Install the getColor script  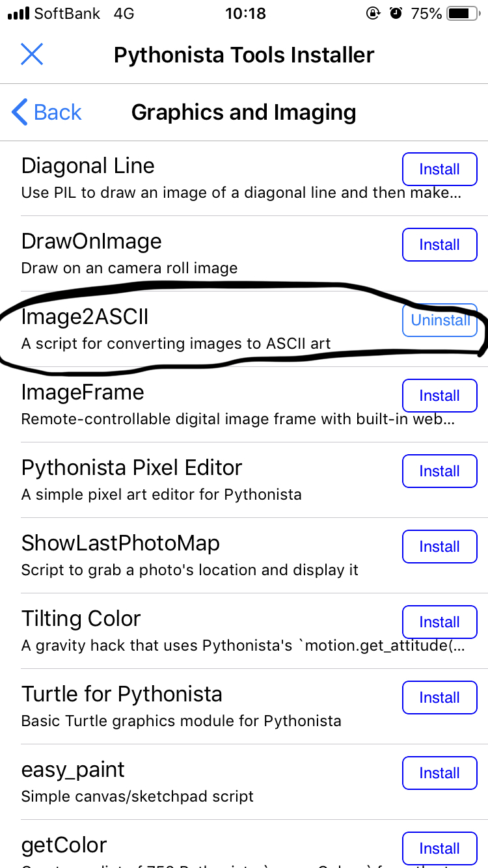click(x=439, y=848)
